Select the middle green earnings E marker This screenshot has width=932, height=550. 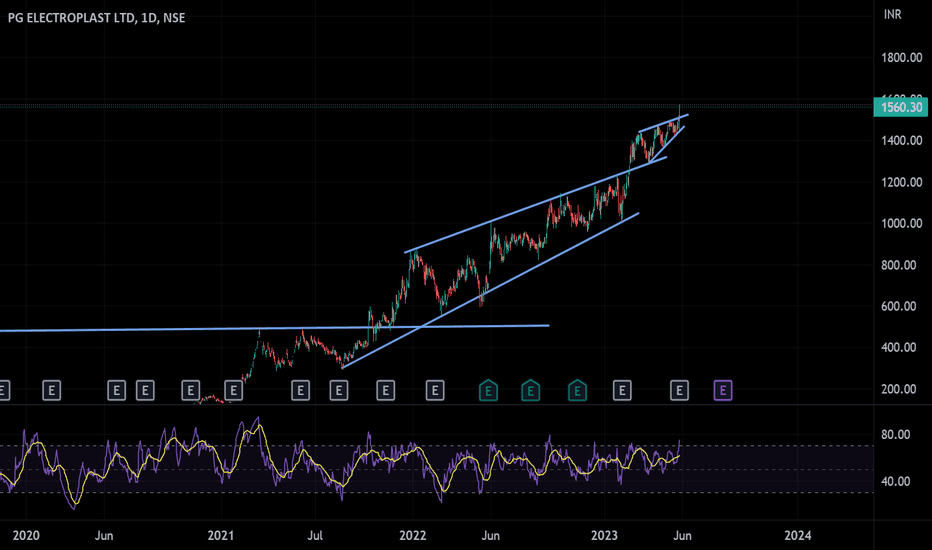click(x=530, y=391)
